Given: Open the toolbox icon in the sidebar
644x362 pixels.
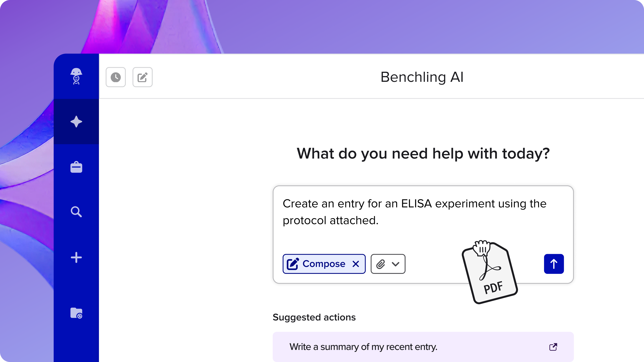Looking at the screenshot, I should [x=76, y=167].
